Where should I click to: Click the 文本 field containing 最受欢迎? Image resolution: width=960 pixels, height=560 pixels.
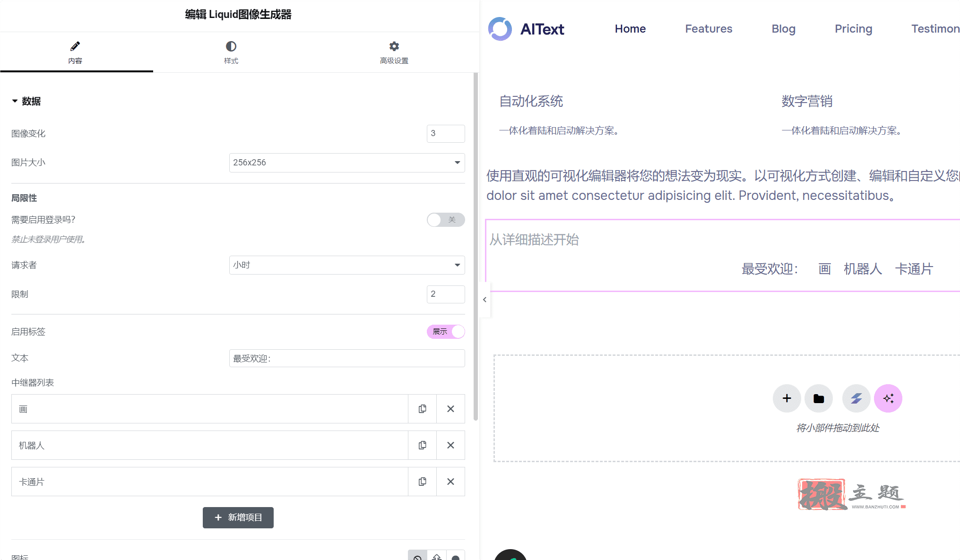346,358
